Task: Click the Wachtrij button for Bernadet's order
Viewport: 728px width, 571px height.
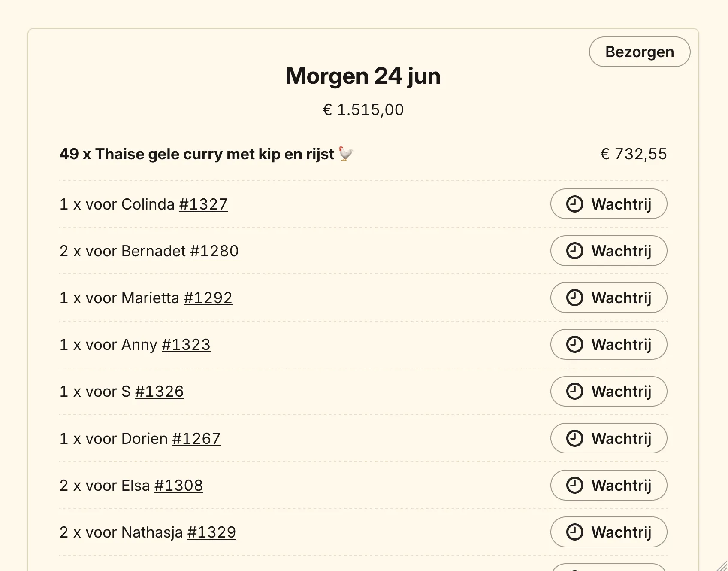Action: tap(609, 251)
